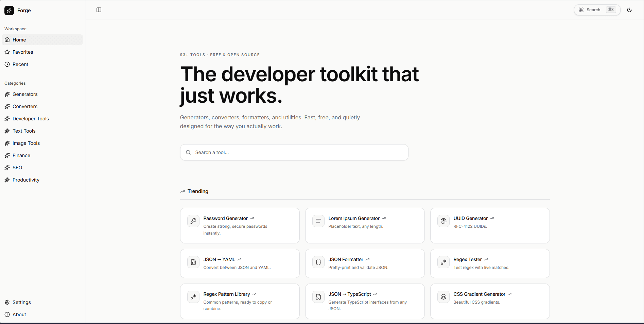This screenshot has width=644, height=324.
Task: Click 'RFC-4122 UUIDs.' description text
Action: coord(470,226)
